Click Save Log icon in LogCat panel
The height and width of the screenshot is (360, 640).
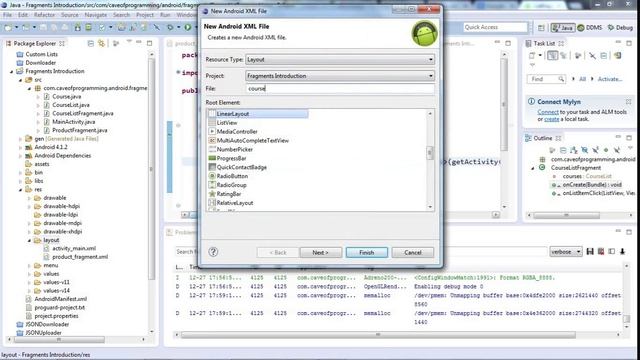point(590,251)
